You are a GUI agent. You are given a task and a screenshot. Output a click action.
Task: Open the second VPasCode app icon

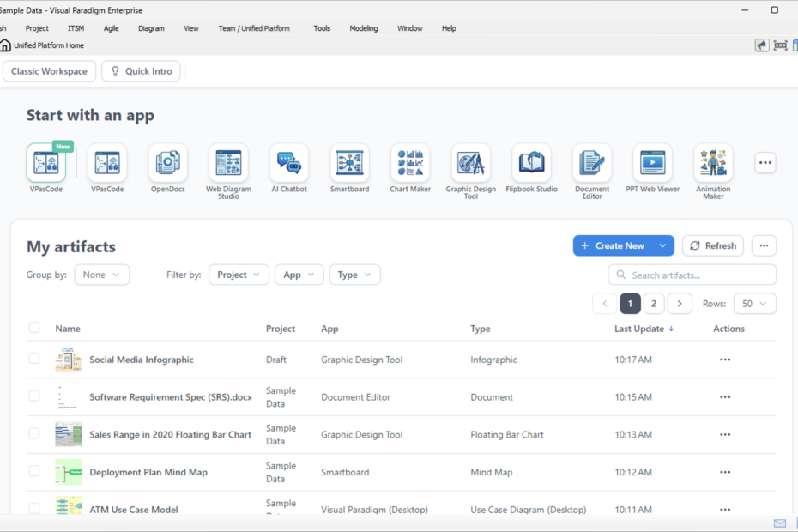coord(107,163)
